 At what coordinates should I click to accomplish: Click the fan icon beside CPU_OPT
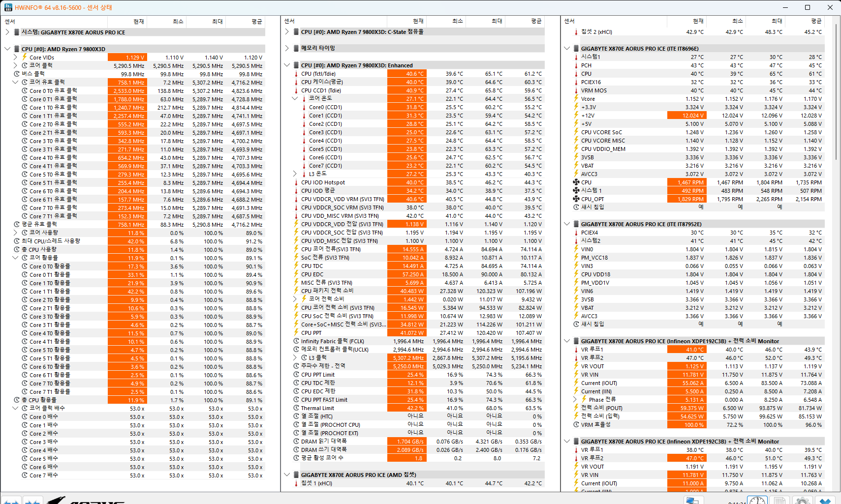[x=576, y=199]
